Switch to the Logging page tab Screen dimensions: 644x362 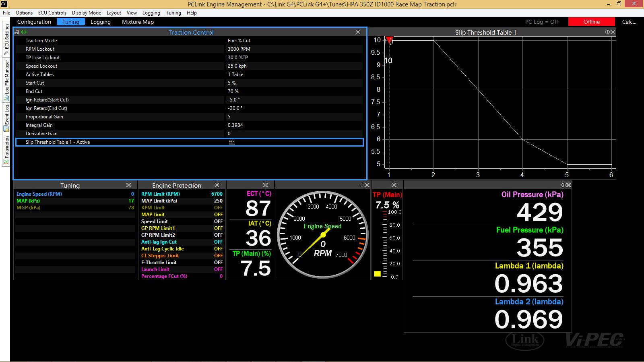pos(101,22)
